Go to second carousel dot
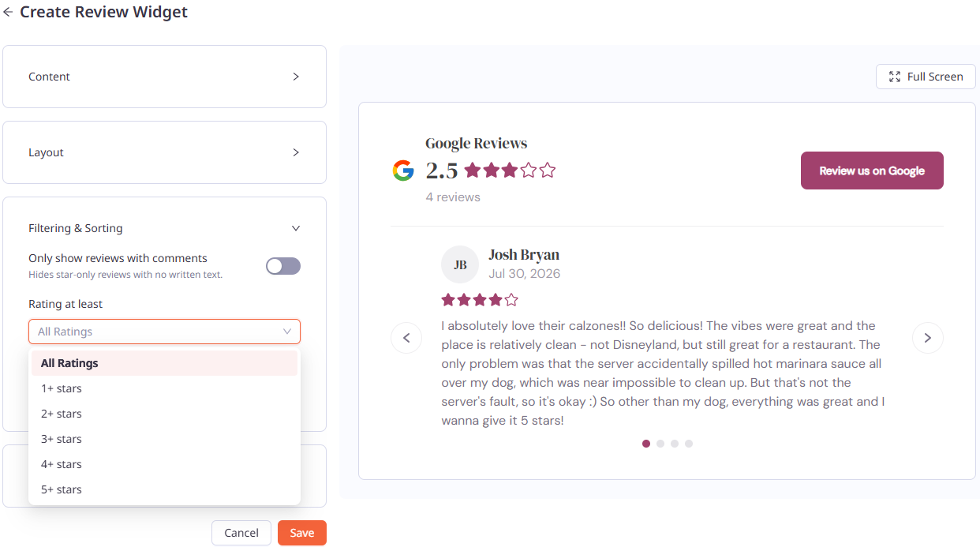The image size is (980, 551). click(660, 444)
